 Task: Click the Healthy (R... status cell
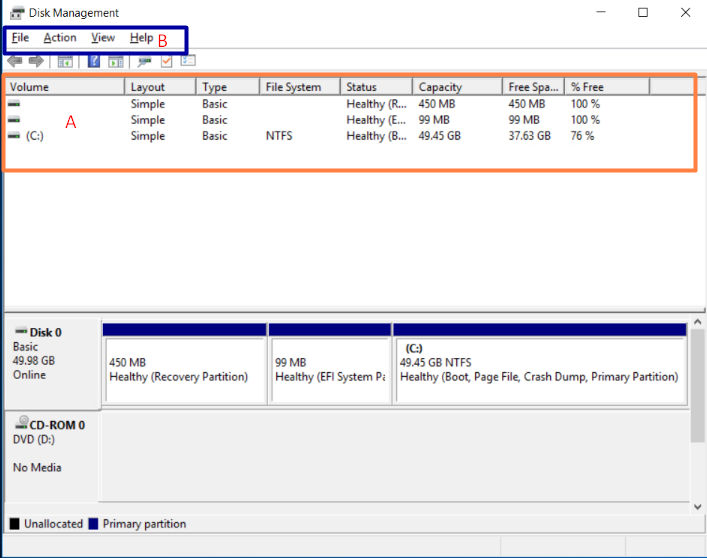(376, 104)
